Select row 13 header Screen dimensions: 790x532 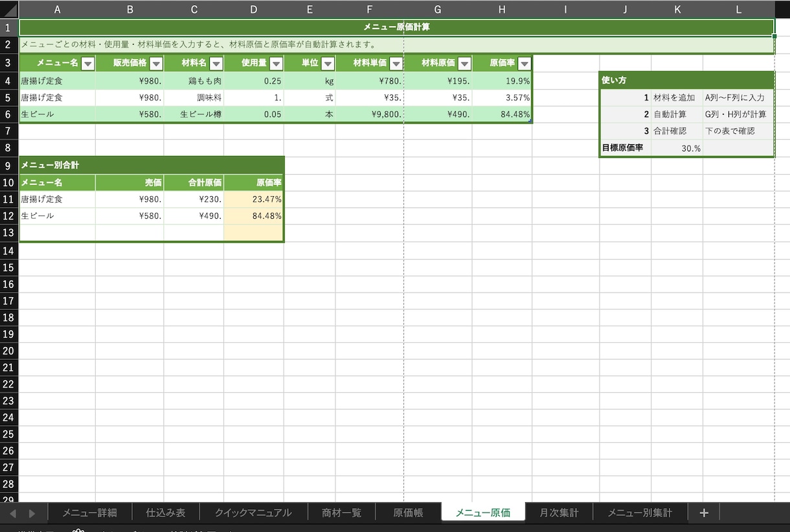[9, 232]
